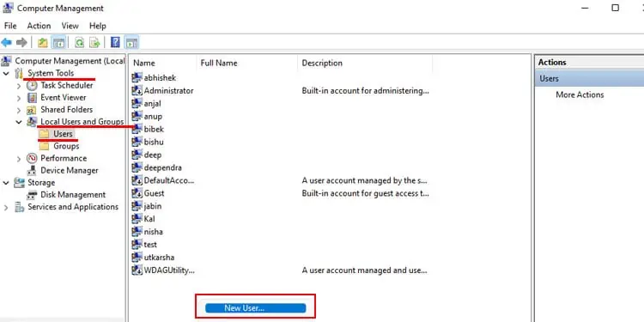Collapse Local Users and Groups node
644x322 pixels.
[19, 122]
